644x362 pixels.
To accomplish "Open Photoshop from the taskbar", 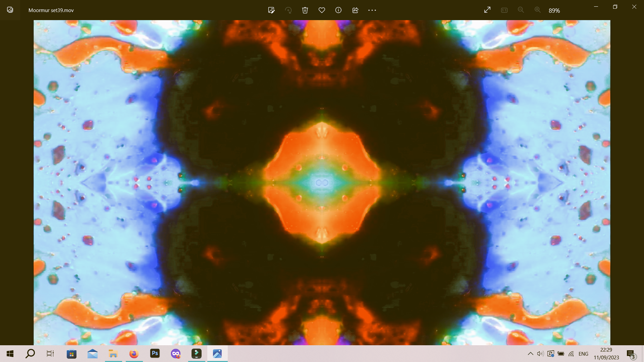I will pyautogui.click(x=155, y=353).
